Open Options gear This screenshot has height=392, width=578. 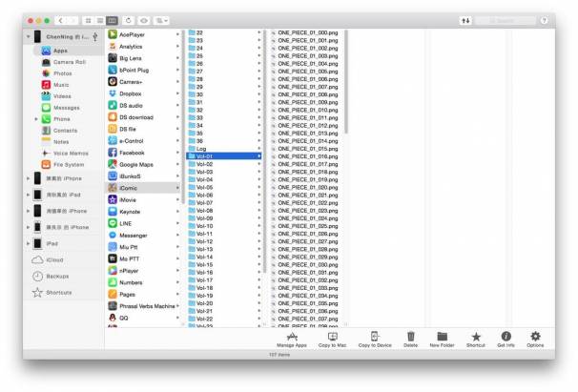click(x=535, y=340)
